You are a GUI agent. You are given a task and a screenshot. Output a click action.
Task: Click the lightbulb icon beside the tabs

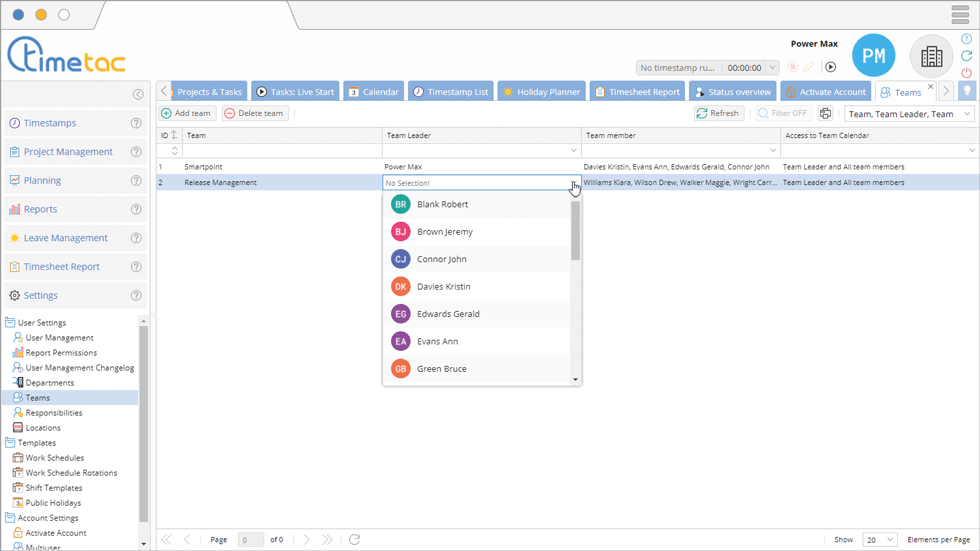[x=967, y=91]
